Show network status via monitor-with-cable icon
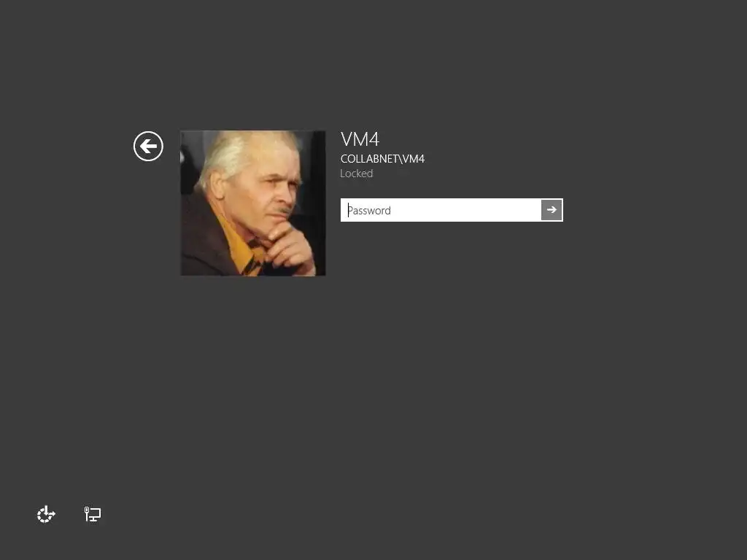This screenshot has width=747, height=560. point(93,514)
